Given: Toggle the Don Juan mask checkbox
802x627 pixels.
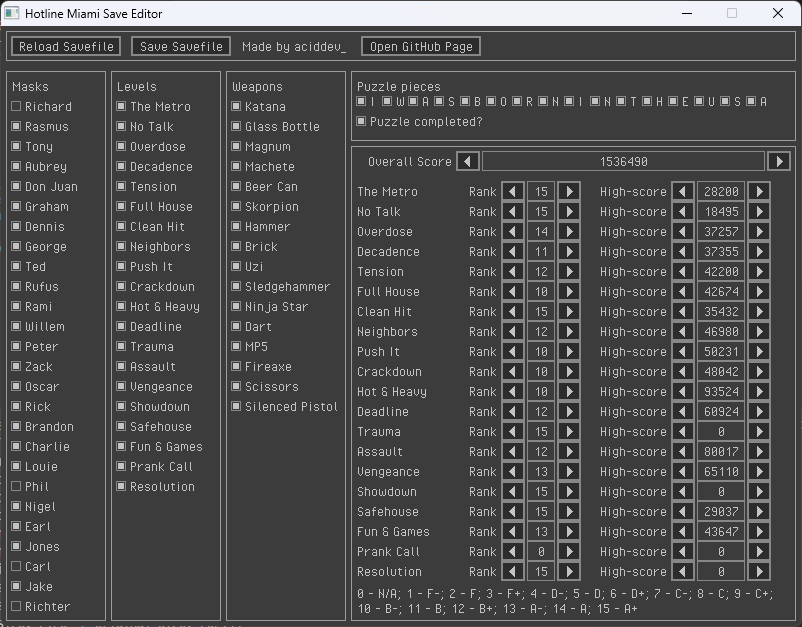Looking at the screenshot, I should 16,186.
